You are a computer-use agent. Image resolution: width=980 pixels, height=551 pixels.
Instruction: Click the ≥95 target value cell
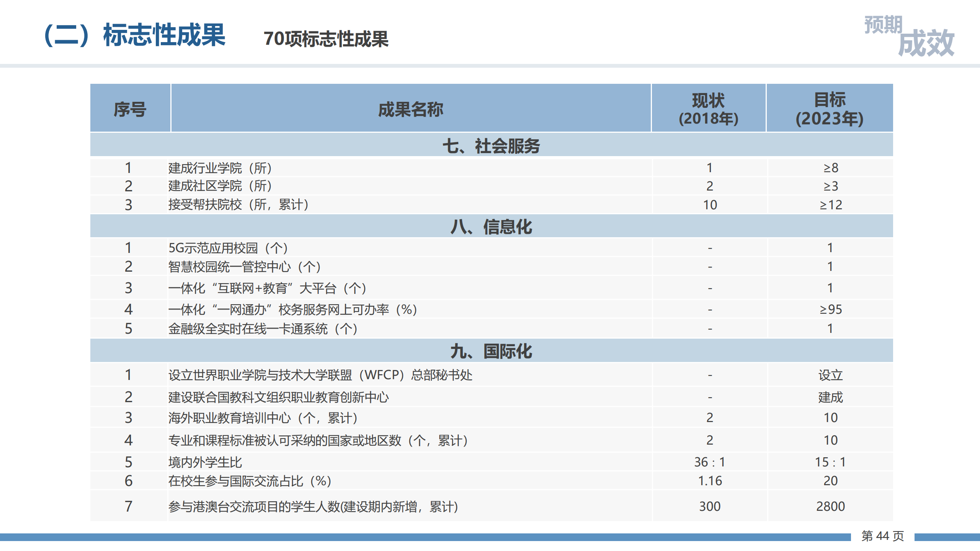pyautogui.click(x=830, y=309)
